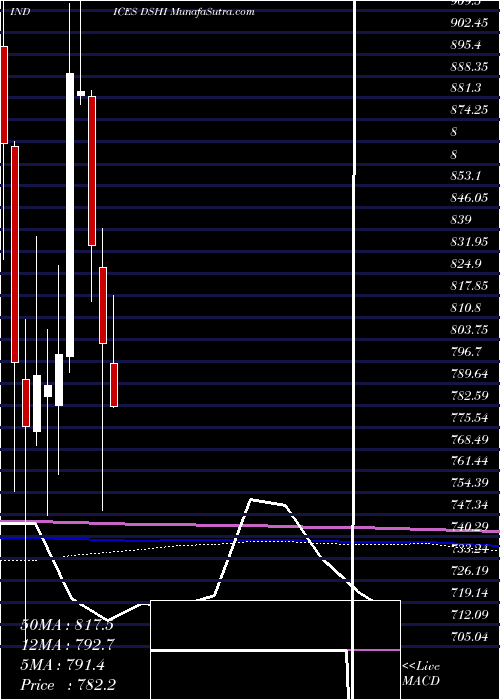Viewport: 500px width, 700px height.
Task: Select the '5MA : 791.4' reading
Action: tap(63, 665)
